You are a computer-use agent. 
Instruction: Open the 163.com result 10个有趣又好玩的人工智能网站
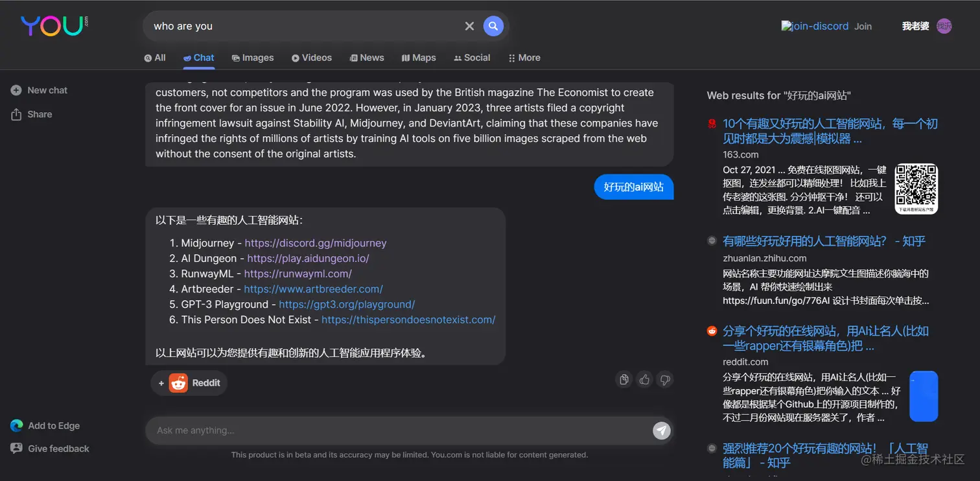point(830,131)
